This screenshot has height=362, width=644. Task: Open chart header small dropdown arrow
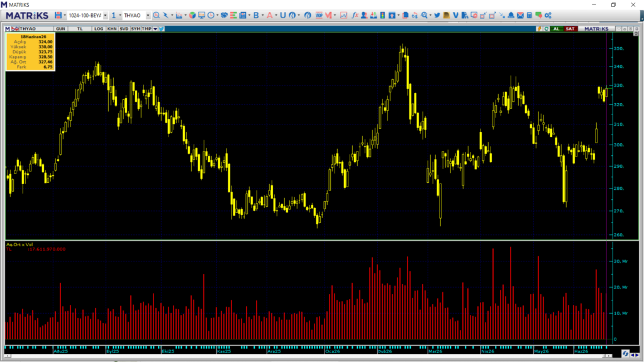click(x=155, y=29)
